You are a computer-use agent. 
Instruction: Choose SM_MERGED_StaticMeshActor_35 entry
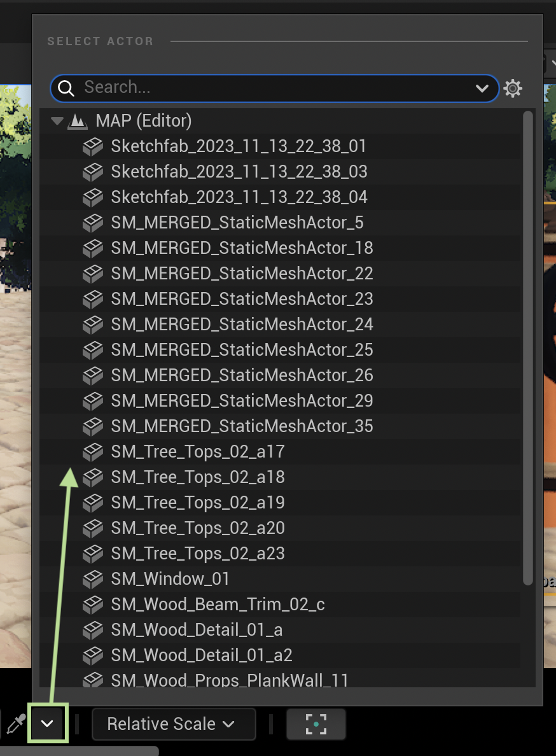point(242,426)
